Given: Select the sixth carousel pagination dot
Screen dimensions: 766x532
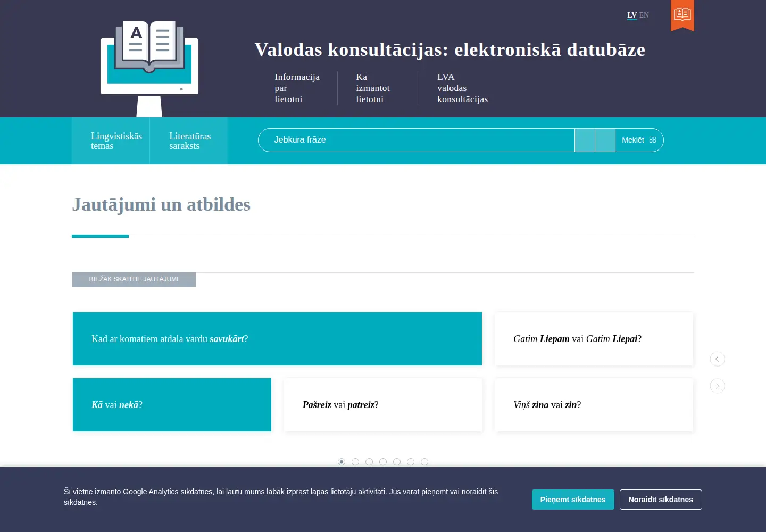Looking at the screenshot, I should pos(411,462).
